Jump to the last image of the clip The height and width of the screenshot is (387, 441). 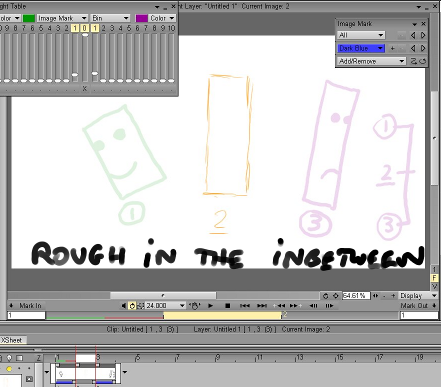point(262,305)
